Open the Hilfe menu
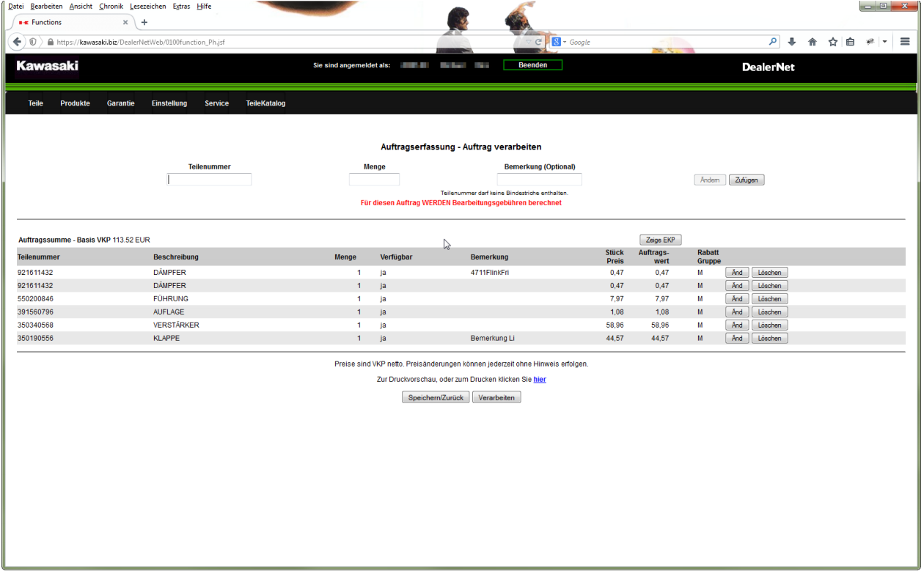This screenshot has width=924, height=574. (x=204, y=6)
